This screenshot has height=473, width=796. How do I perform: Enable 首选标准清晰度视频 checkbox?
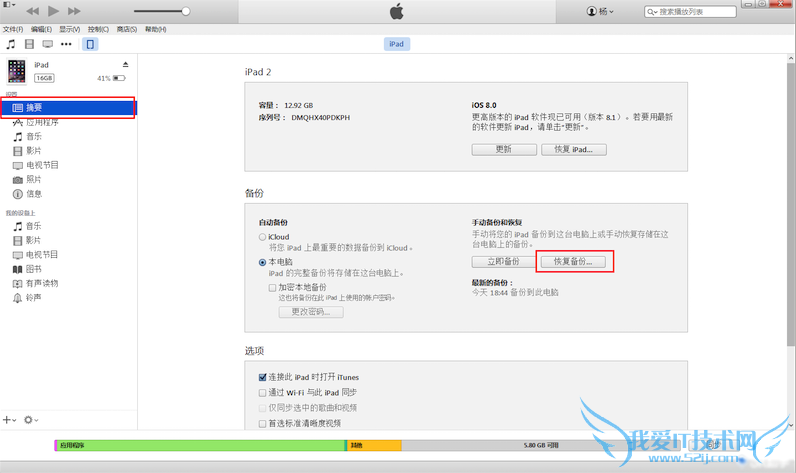(262, 423)
